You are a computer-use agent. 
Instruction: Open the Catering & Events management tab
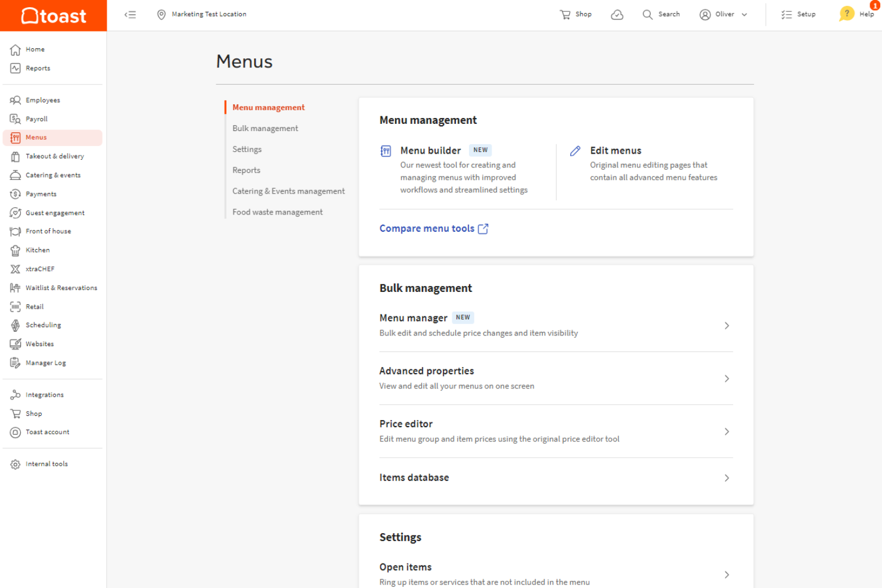tap(288, 191)
